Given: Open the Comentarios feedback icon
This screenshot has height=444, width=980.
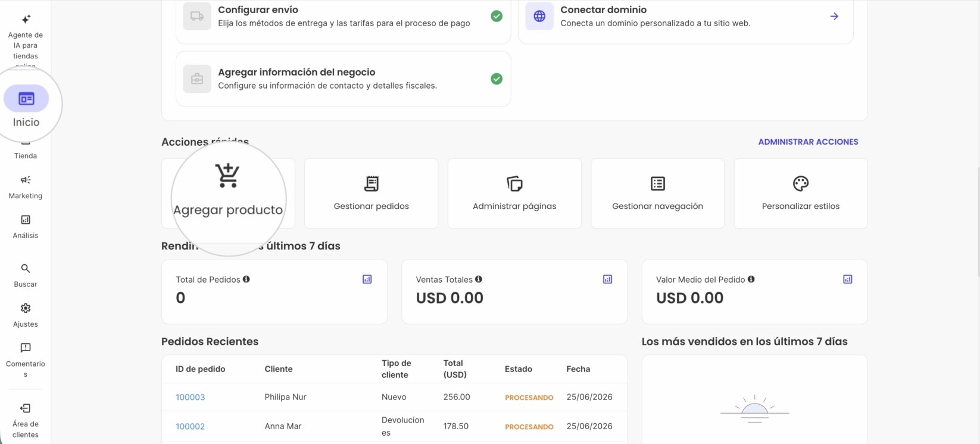Looking at the screenshot, I should tap(26, 348).
